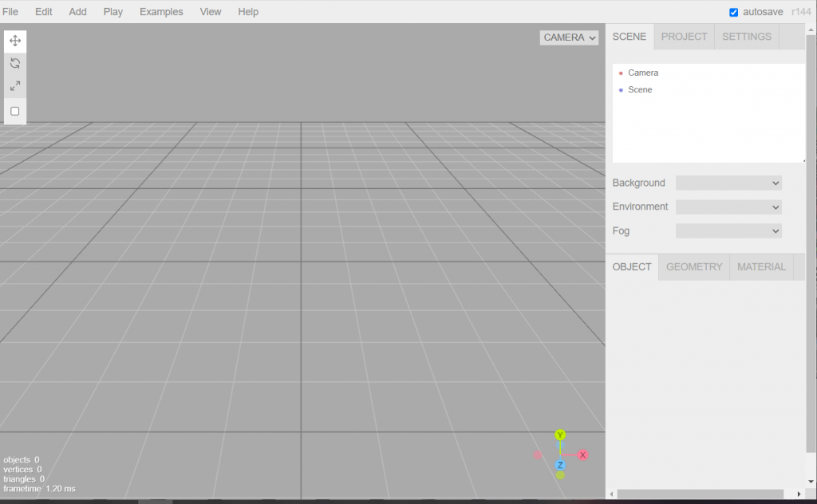
Task: Open the View menu
Action: coord(211,11)
